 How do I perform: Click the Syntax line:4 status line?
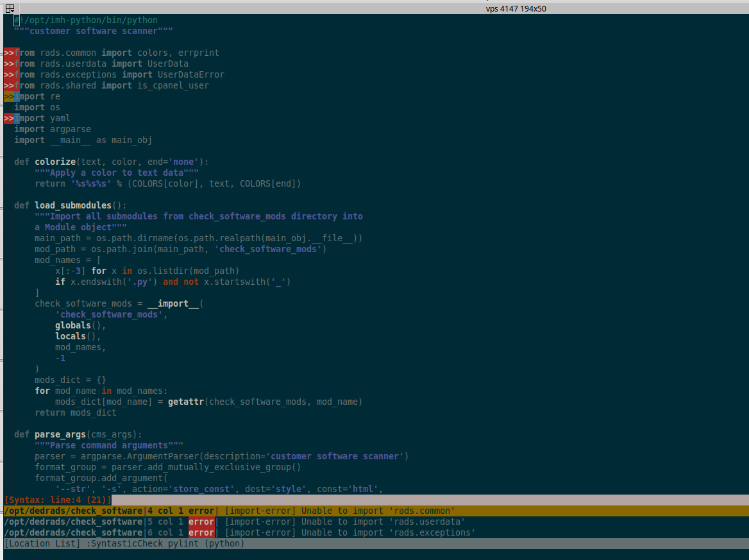pyautogui.click(x=58, y=500)
